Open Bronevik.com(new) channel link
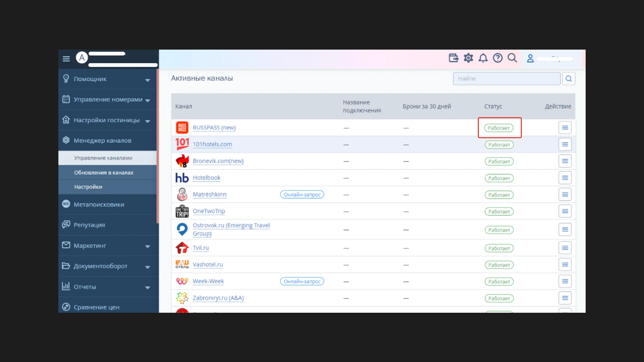The image size is (644, 362). point(218,161)
